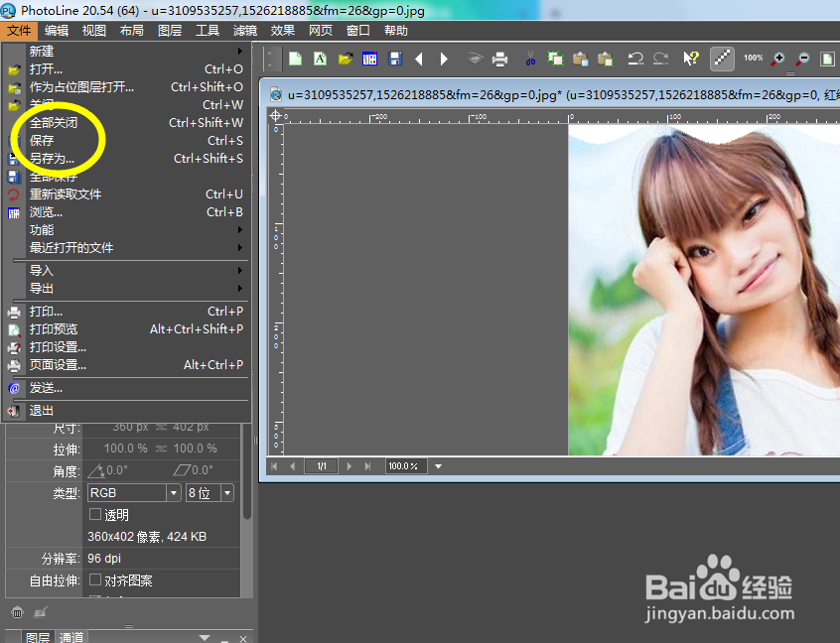
Task: Click the Open file folder toolbar icon
Action: pos(346,59)
